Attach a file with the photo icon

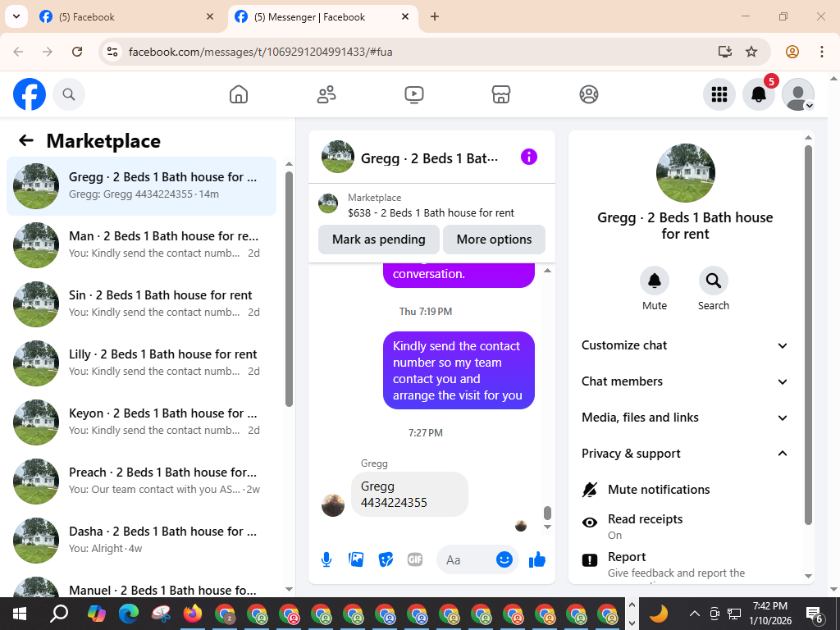pos(356,559)
